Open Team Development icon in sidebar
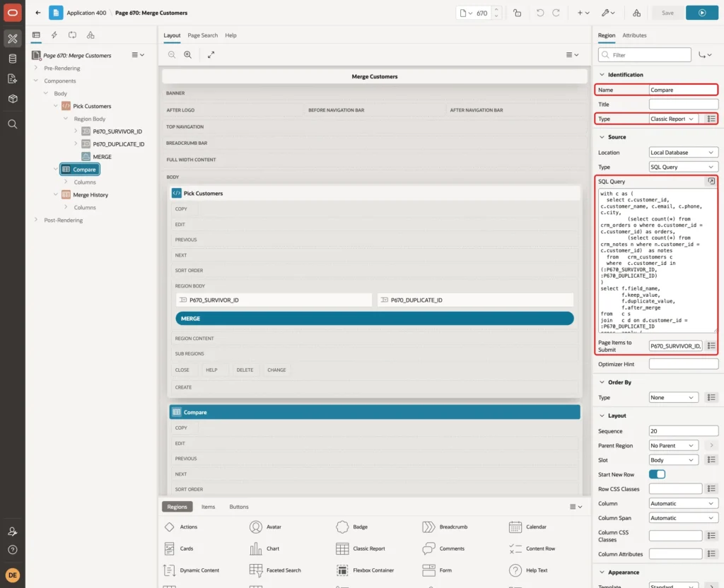This screenshot has height=588, width=724. click(13, 79)
